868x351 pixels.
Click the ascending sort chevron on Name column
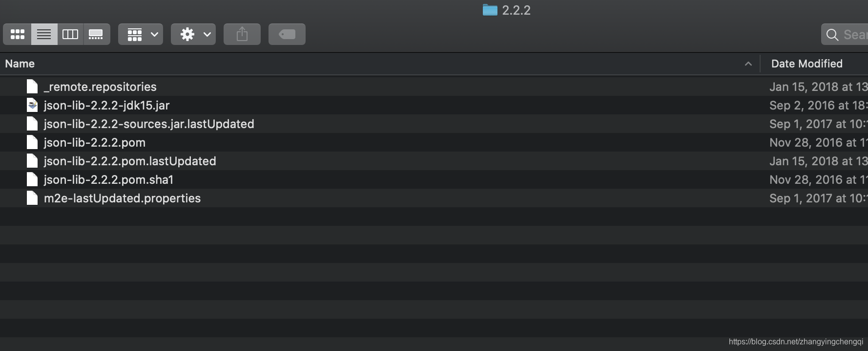click(748, 64)
